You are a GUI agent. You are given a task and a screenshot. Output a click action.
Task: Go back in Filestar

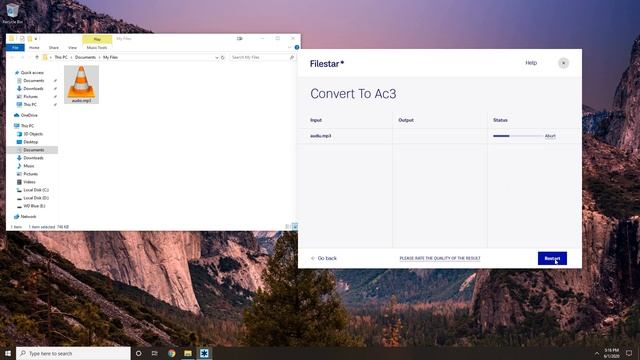click(x=324, y=258)
